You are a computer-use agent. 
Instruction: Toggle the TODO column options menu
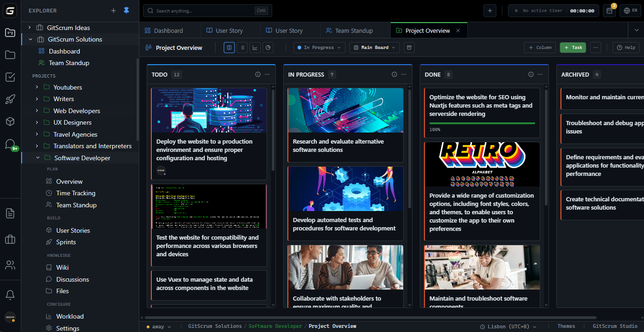point(267,74)
